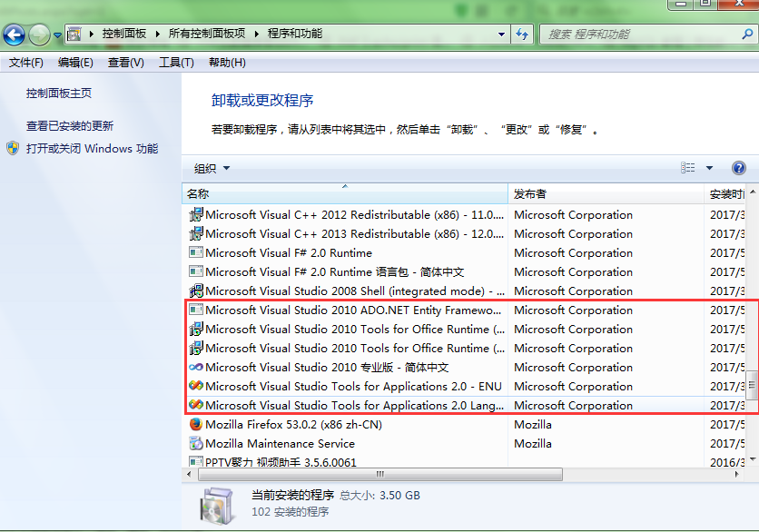Screen dimensions: 759x532
Task: Click the Forward navigation arrow button
Action: point(39,34)
